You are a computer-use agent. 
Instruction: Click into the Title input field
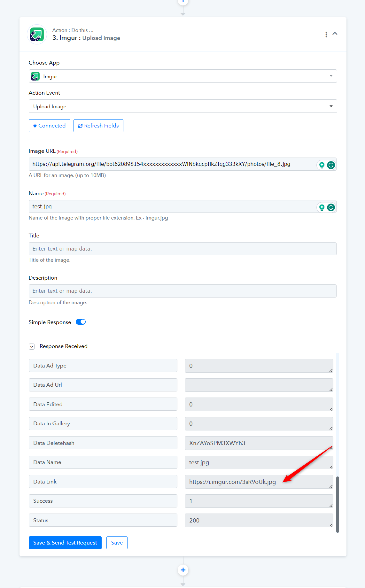182,249
